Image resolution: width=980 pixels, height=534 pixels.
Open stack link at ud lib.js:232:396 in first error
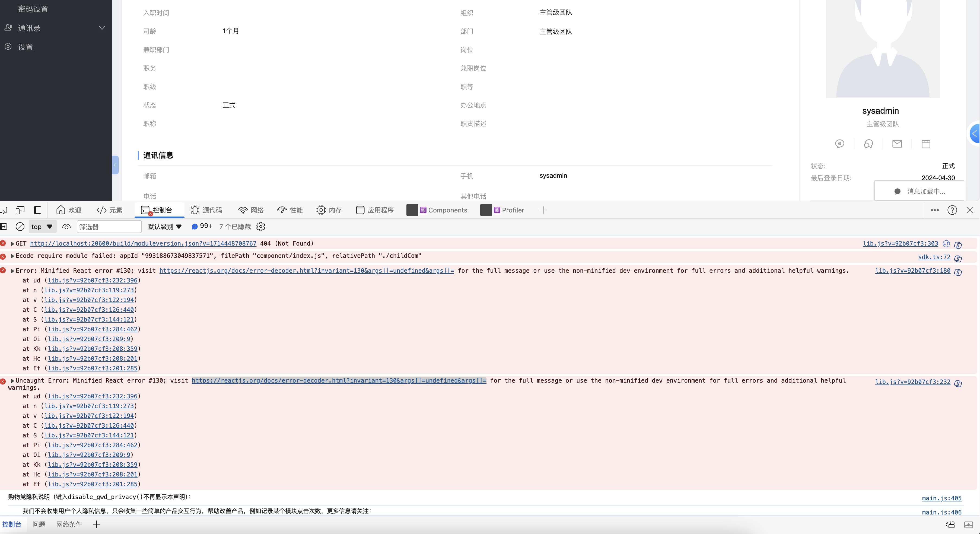(93, 280)
